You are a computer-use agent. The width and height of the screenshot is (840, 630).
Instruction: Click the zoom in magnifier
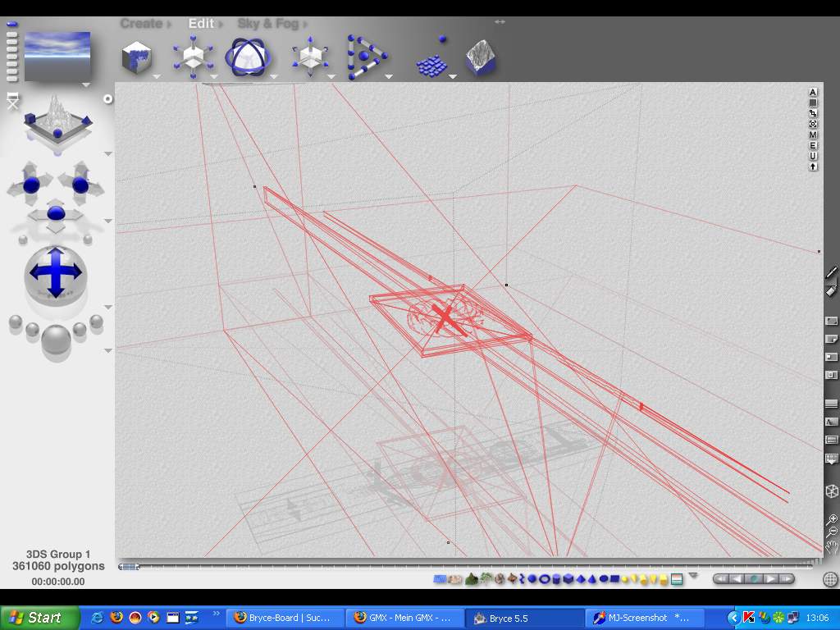coord(832,519)
